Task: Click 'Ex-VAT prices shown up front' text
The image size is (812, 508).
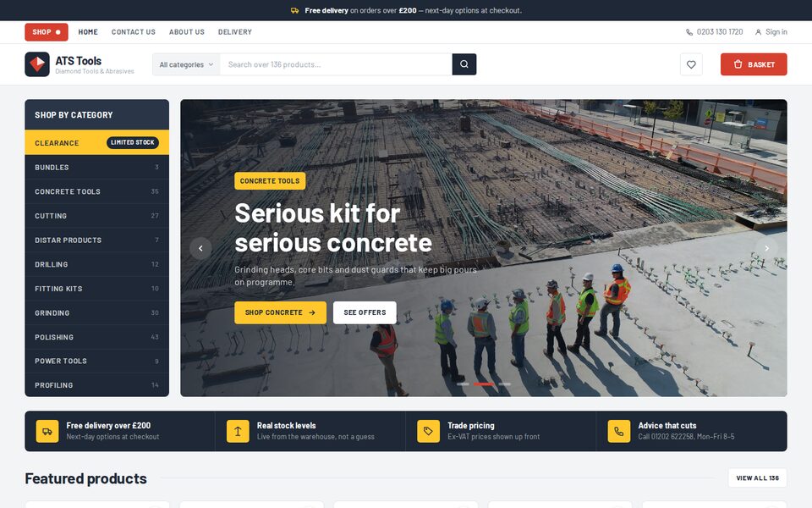Action: point(493,437)
